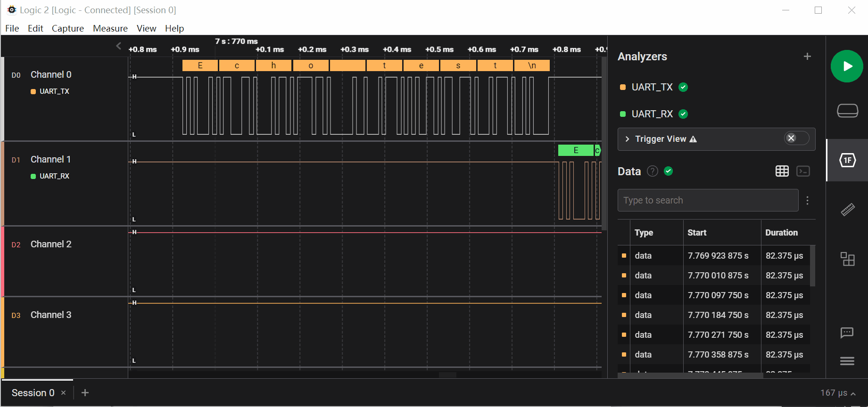Click the orange UART_TX color swatch in Analyzers
This screenshot has width=868, height=407.
pyautogui.click(x=622, y=87)
